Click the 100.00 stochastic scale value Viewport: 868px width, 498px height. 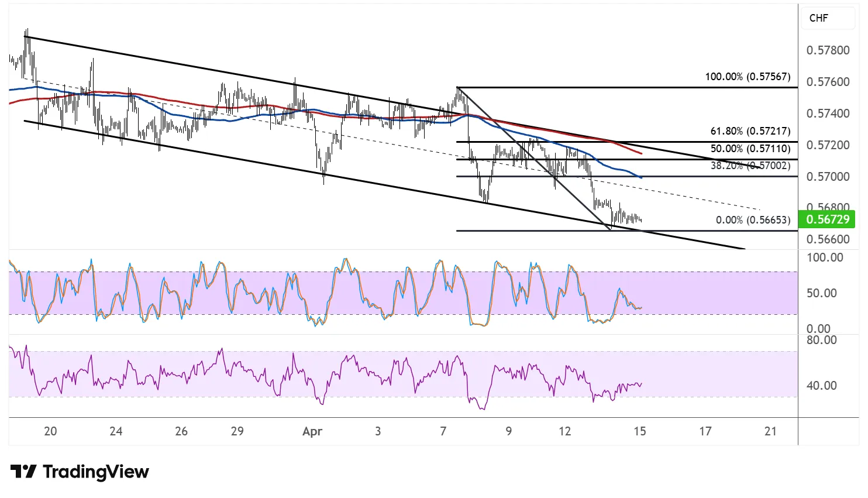(x=825, y=257)
